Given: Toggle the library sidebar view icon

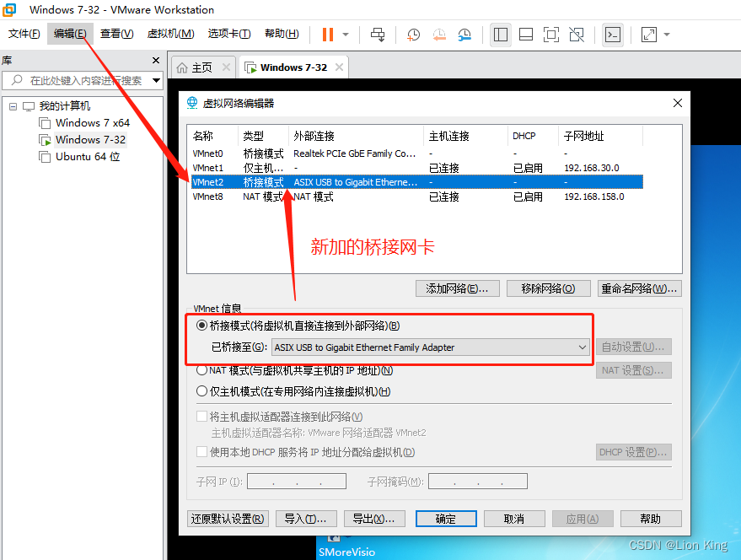Looking at the screenshot, I should [501, 35].
